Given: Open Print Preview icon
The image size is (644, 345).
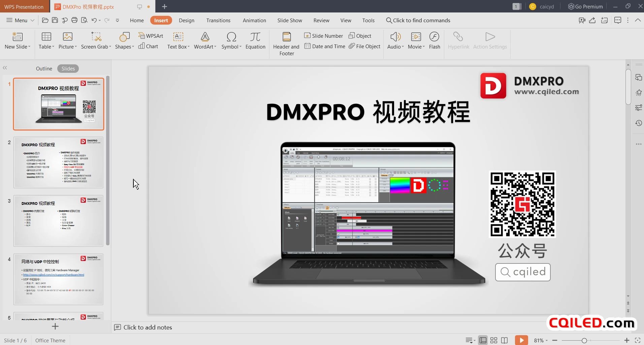Looking at the screenshot, I should click(84, 20).
